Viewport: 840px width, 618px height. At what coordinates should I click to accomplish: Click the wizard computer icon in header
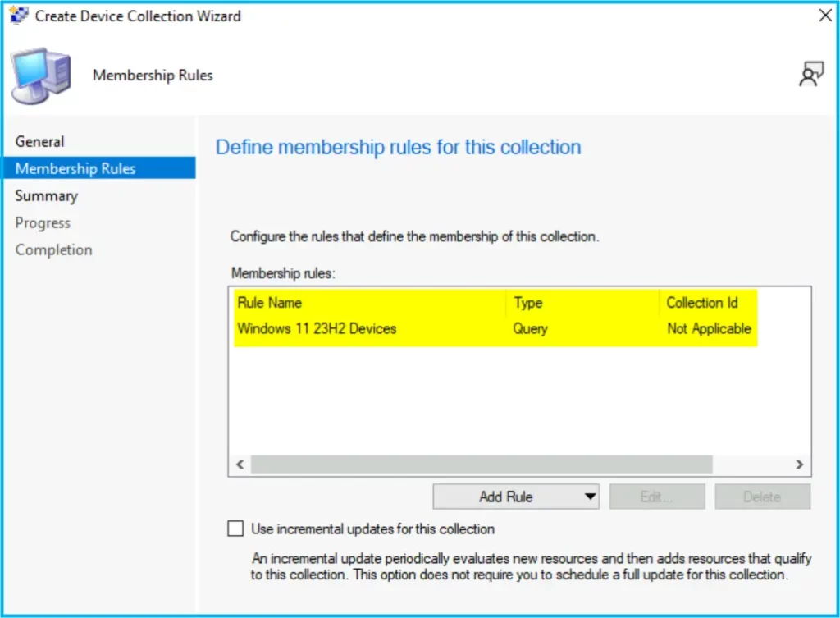(x=41, y=75)
